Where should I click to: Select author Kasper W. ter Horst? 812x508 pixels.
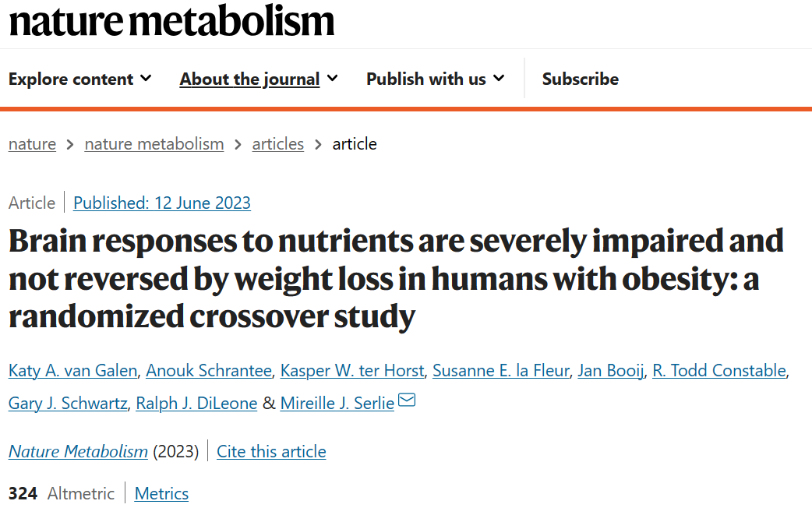click(352, 371)
